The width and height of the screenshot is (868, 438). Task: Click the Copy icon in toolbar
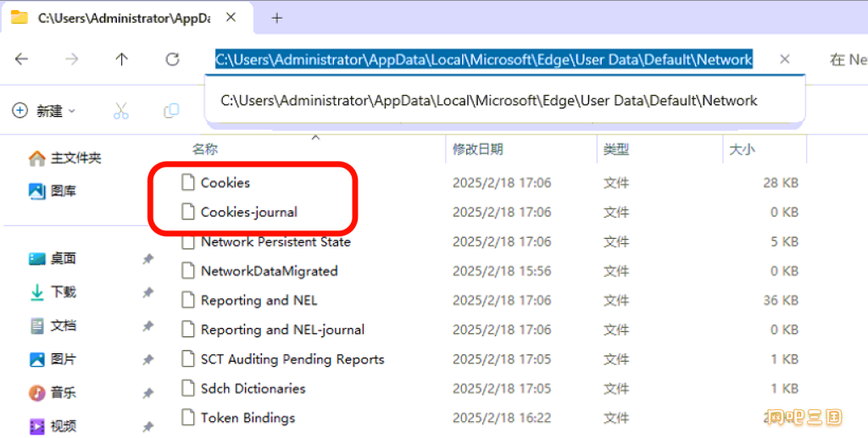point(171,111)
